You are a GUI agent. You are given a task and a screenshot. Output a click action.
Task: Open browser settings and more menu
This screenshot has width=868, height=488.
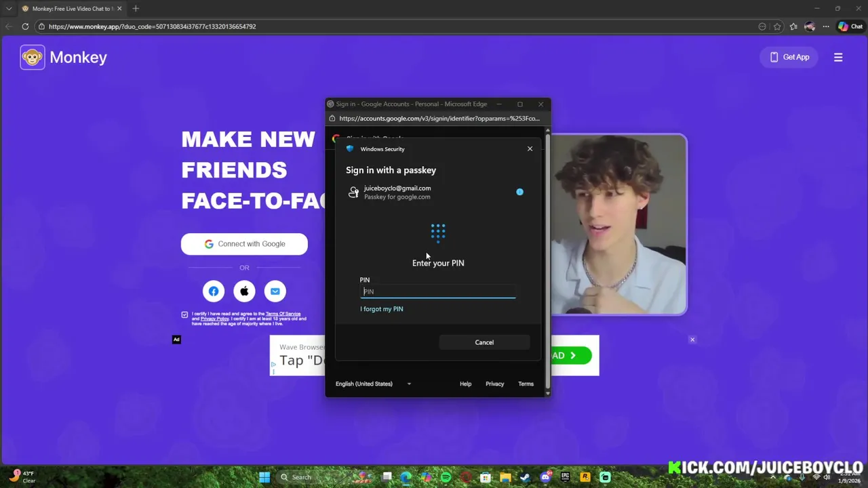click(826, 26)
